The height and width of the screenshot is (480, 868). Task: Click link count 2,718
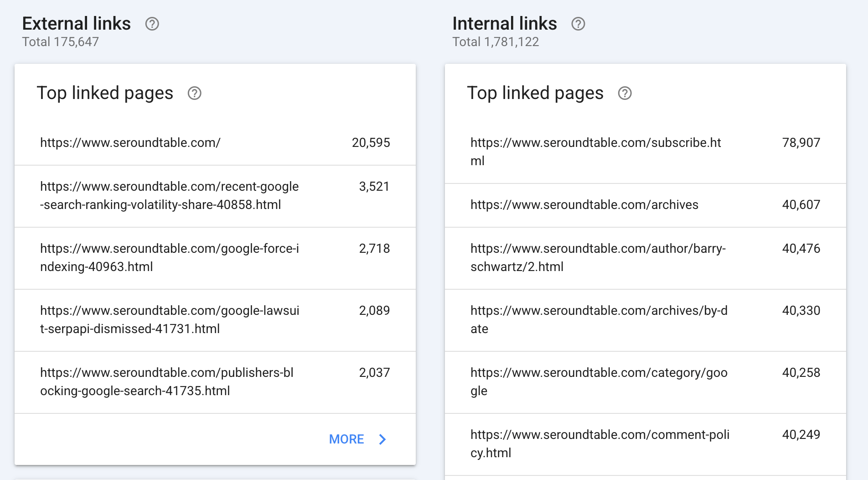[374, 249]
